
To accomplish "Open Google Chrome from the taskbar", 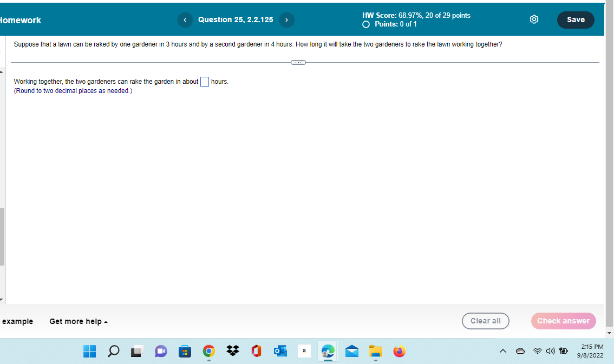I will [208, 351].
